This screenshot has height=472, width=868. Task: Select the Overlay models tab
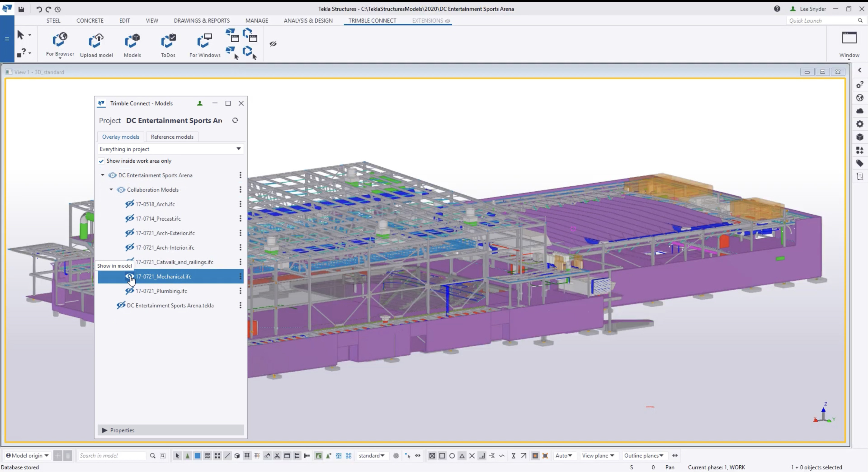point(121,137)
